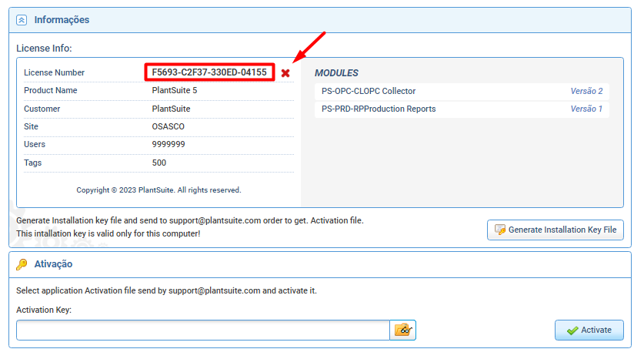Click the Ativação key icon

click(x=22, y=264)
